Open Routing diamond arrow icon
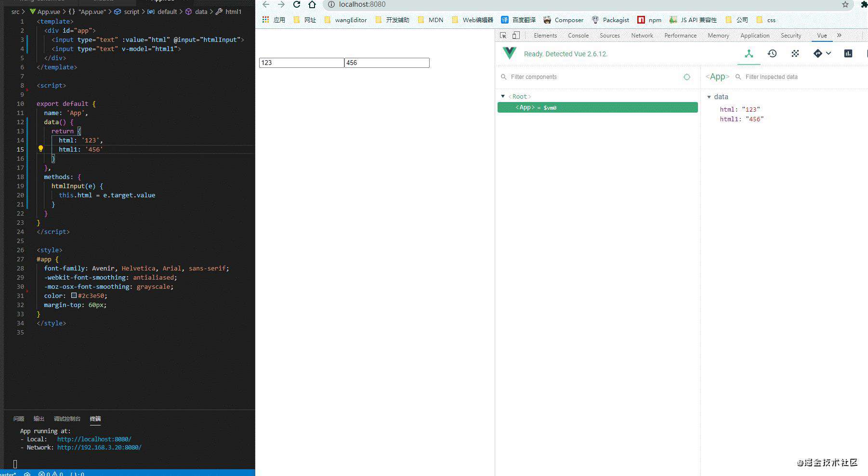The width and height of the screenshot is (868, 476). (818, 53)
